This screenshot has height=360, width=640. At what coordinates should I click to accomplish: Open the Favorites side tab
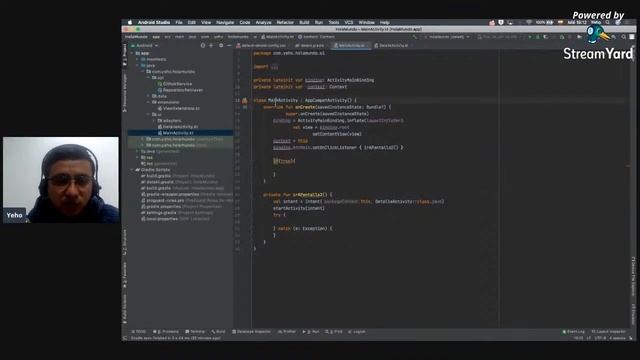tap(124, 274)
